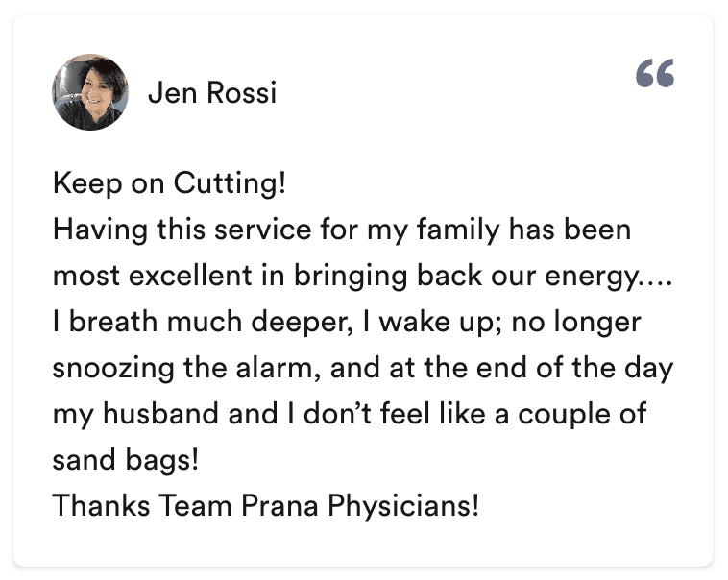This screenshot has height=580, width=728.
Task: Click the 'most excellent in bringing back' line
Action: pos(364,277)
